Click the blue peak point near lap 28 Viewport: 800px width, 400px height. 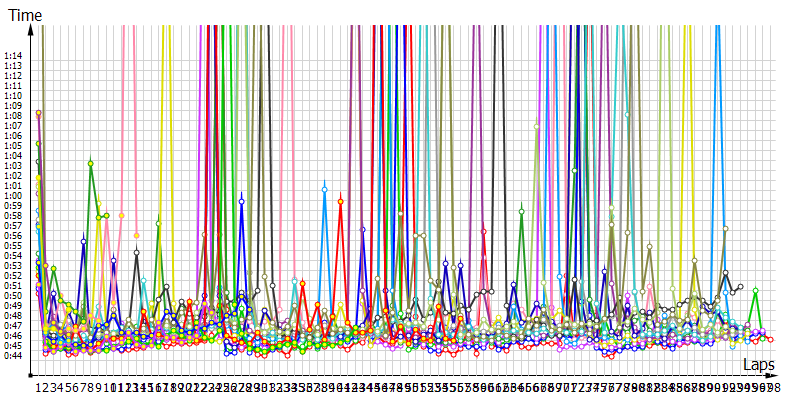(241, 201)
